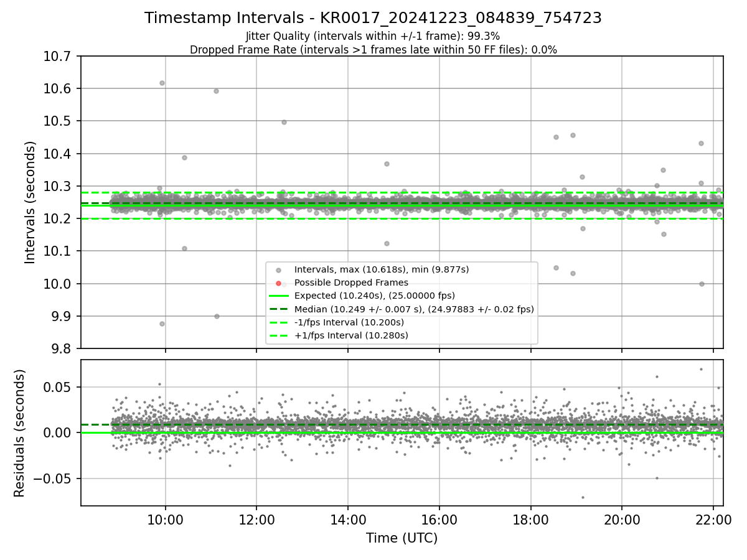Click legend entry 'Possible Dropped Frames'
This screenshot has width=747, height=560.
(x=351, y=282)
